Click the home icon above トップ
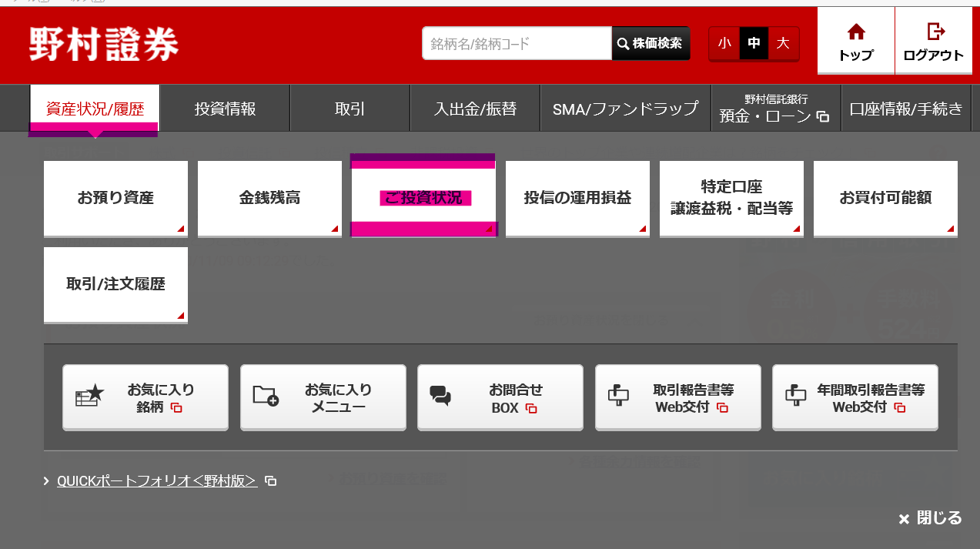The image size is (980, 549). 856,32
